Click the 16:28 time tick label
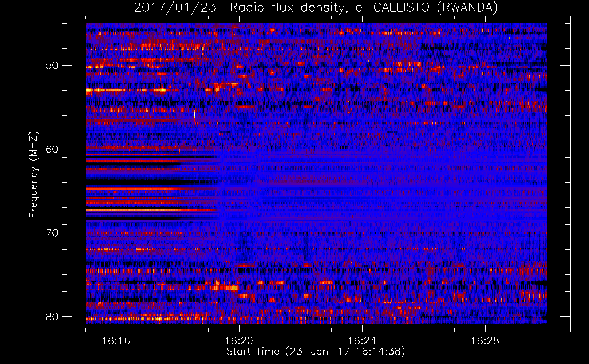The width and height of the screenshot is (589, 364). click(x=485, y=341)
